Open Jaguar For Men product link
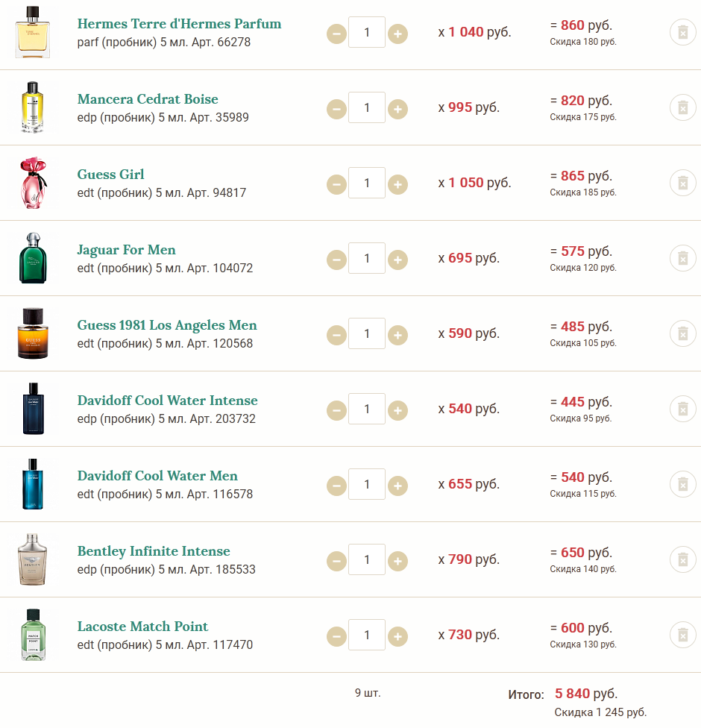Screen dimensions: 701x728 point(127,250)
